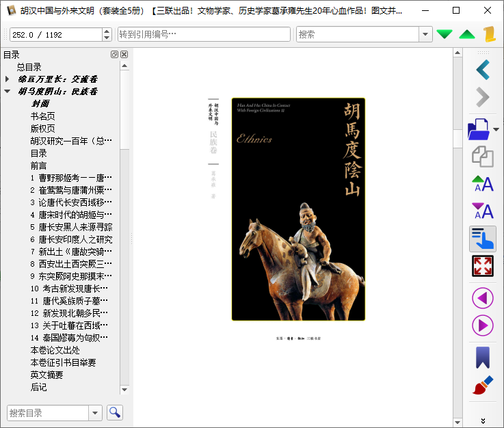Screen dimensions: 504x428
Task: Open chapter 7 新出土《唐故突骑
Action: point(71,252)
